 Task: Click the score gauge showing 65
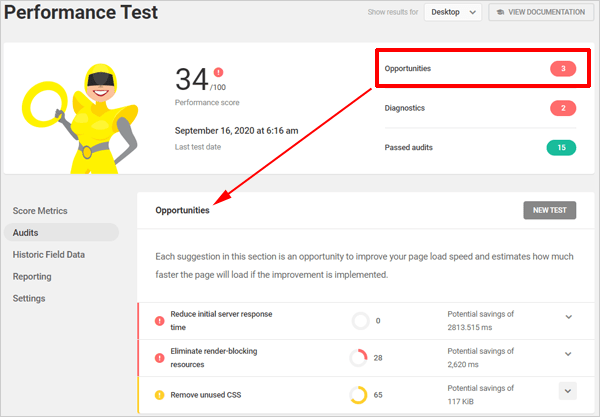pyautogui.click(x=360, y=394)
